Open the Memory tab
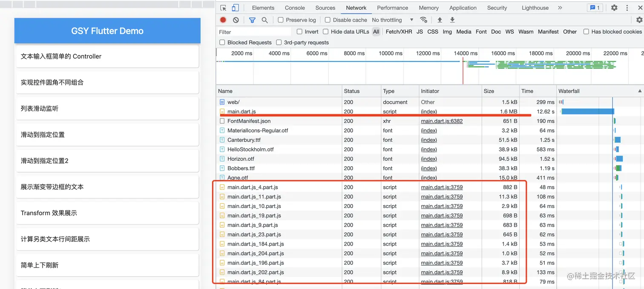 click(x=428, y=8)
